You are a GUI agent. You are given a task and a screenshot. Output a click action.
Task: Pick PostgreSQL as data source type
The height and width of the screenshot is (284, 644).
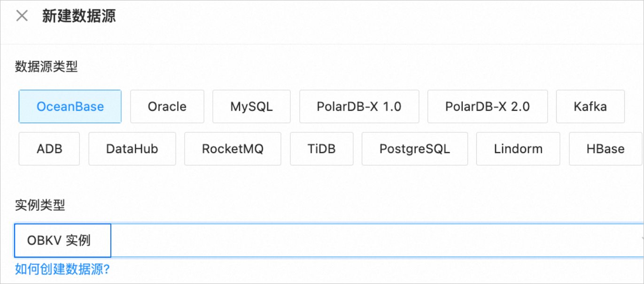tap(414, 149)
